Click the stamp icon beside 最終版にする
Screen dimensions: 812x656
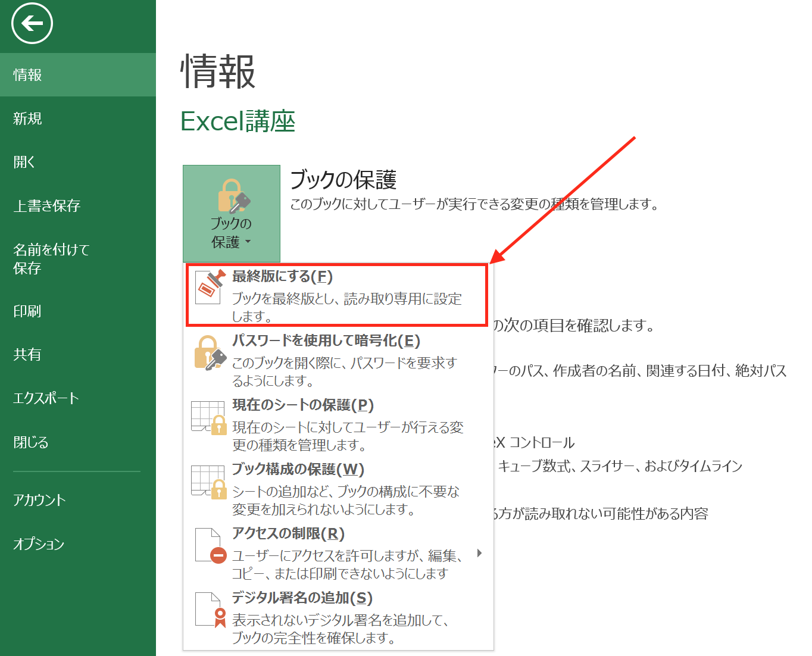click(x=210, y=287)
